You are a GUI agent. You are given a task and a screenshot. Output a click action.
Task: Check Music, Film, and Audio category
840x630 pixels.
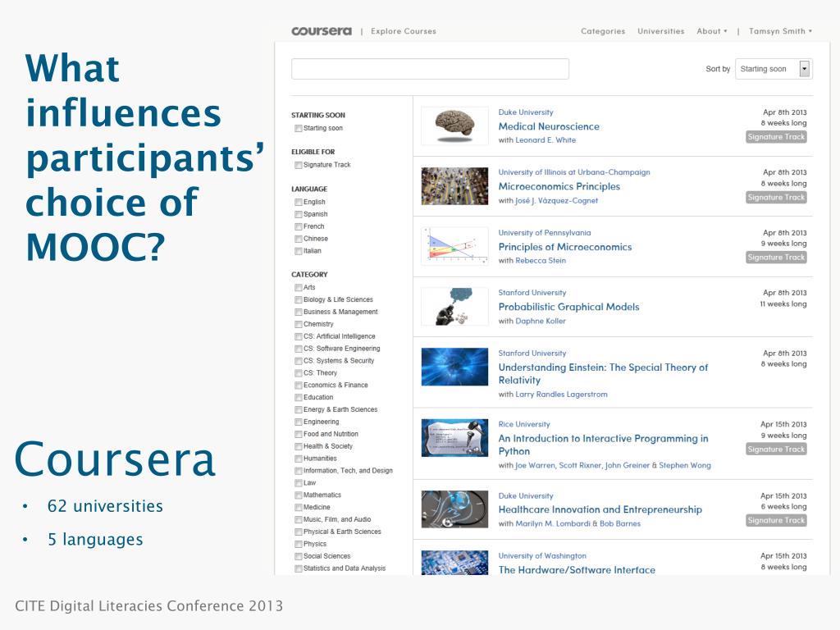tap(298, 519)
